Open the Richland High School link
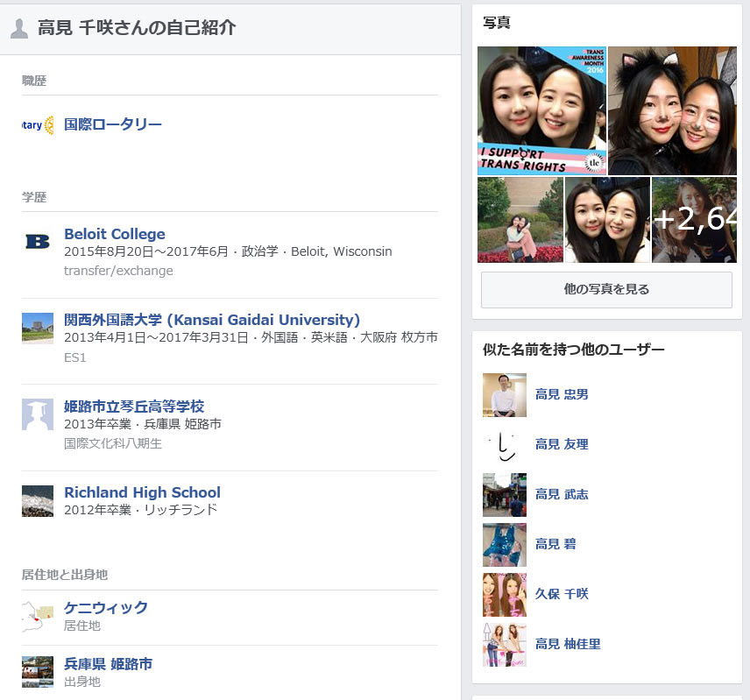Viewport: 750px width, 700px height. coord(143,492)
